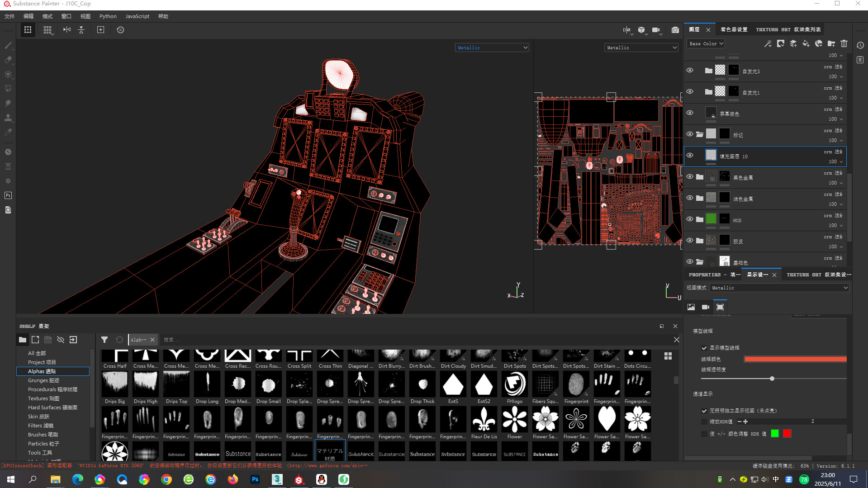
Task: Close the Alph filter tag in shelf
Action: coord(152,340)
